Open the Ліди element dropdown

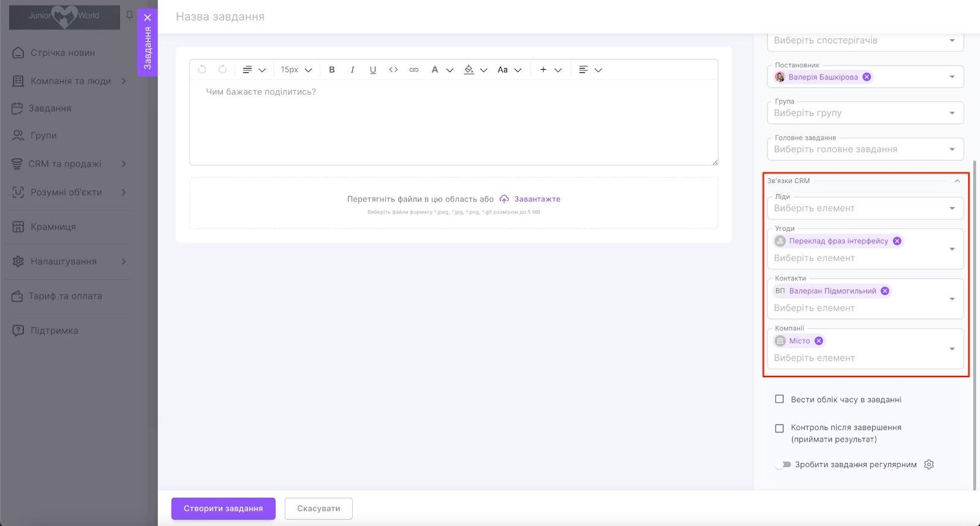(865, 208)
